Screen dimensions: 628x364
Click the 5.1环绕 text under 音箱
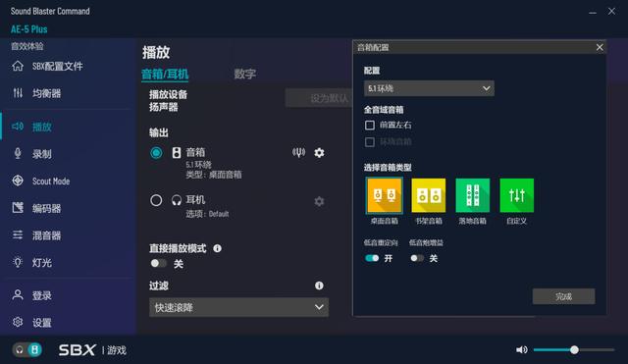(x=198, y=165)
